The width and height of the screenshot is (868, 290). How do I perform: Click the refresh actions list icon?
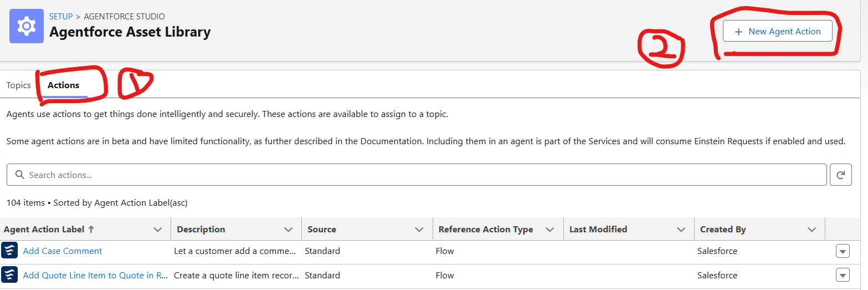coord(840,175)
